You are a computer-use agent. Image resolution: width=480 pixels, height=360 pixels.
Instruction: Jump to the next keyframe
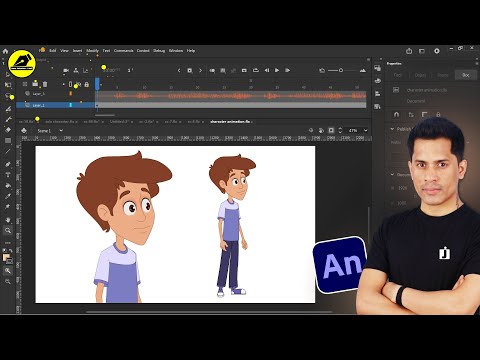[x=200, y=70]
